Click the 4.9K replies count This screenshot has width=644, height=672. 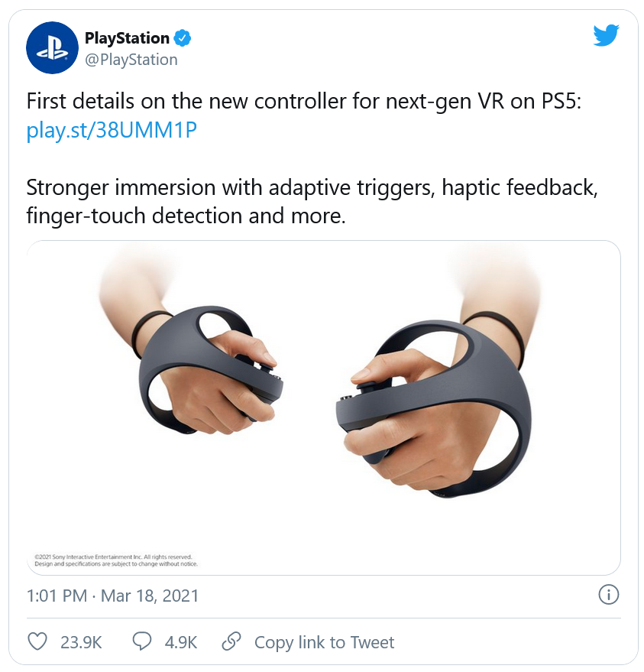click(181, 642)
